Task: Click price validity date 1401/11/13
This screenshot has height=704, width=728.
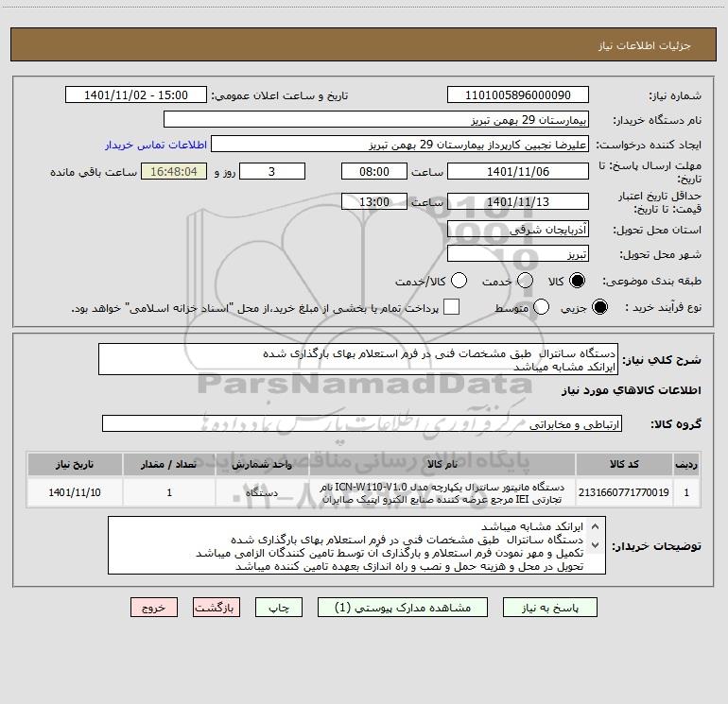Action: click(518, 202)
